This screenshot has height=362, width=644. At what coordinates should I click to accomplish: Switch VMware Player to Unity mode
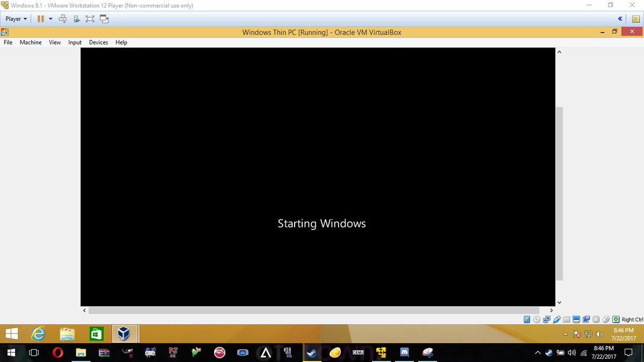[104, 19]
